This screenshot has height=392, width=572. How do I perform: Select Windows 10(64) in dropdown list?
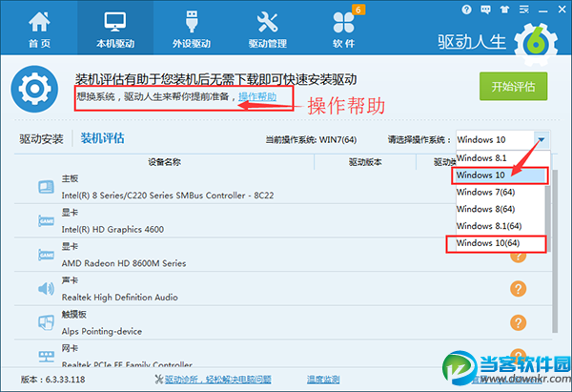click(x=500, y=243)
